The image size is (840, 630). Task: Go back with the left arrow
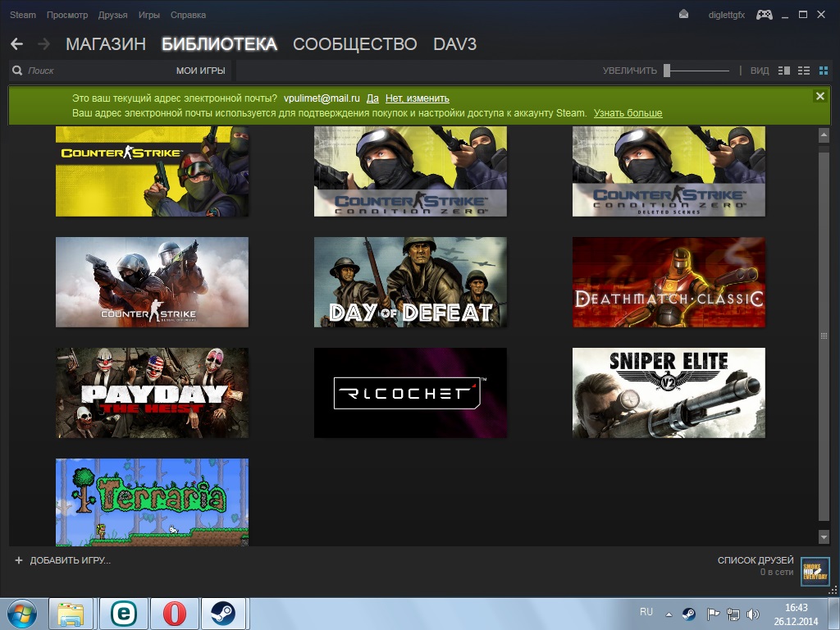coord(16,44)
